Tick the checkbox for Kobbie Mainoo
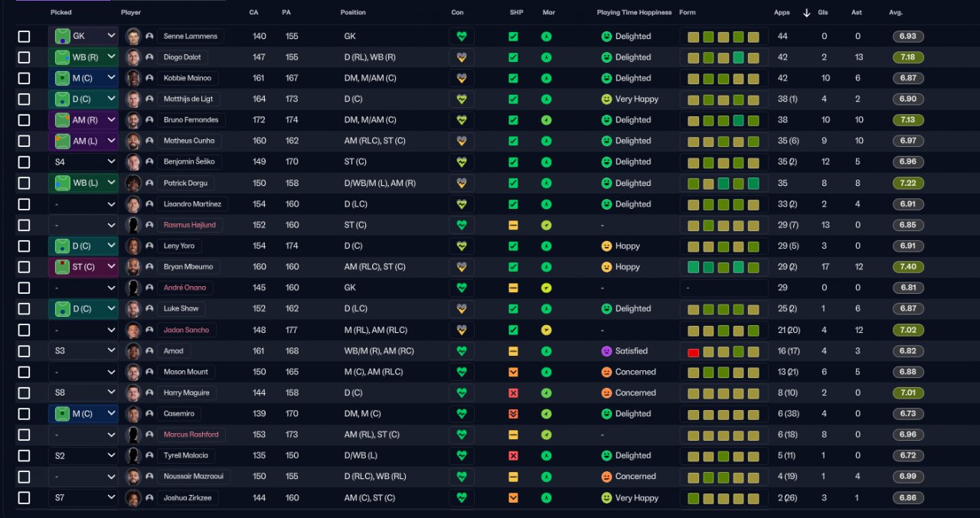 coord(24,78)
